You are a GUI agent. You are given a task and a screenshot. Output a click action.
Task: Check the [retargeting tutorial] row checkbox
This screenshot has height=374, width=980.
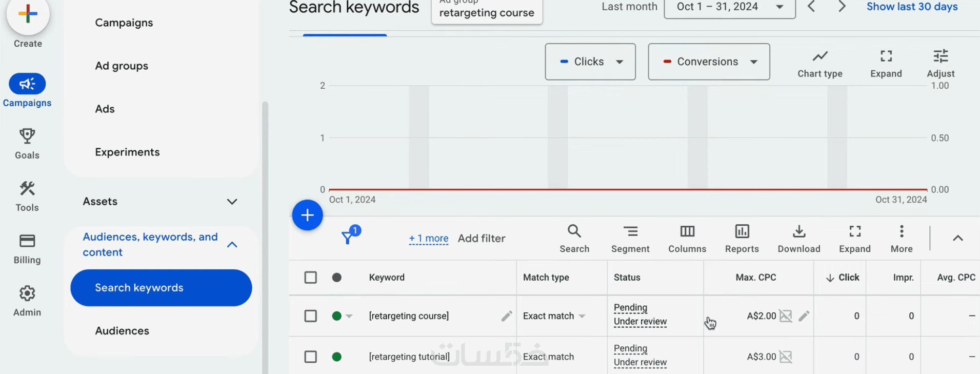coord(311,357)
